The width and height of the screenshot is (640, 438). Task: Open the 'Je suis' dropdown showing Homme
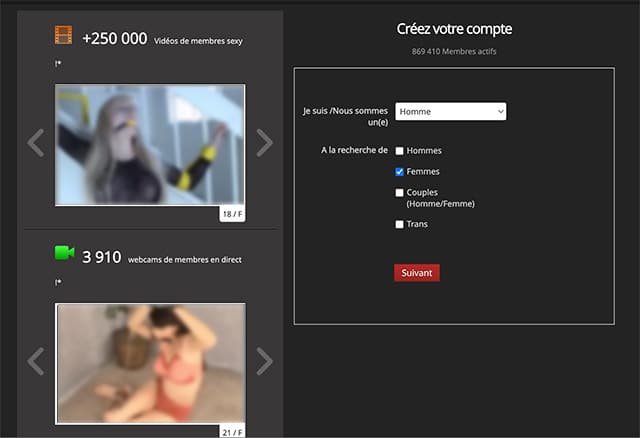tap(451, 112)
